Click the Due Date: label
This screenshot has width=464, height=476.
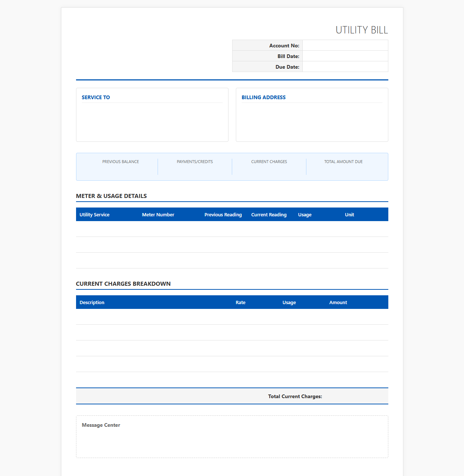click(287, 67)
